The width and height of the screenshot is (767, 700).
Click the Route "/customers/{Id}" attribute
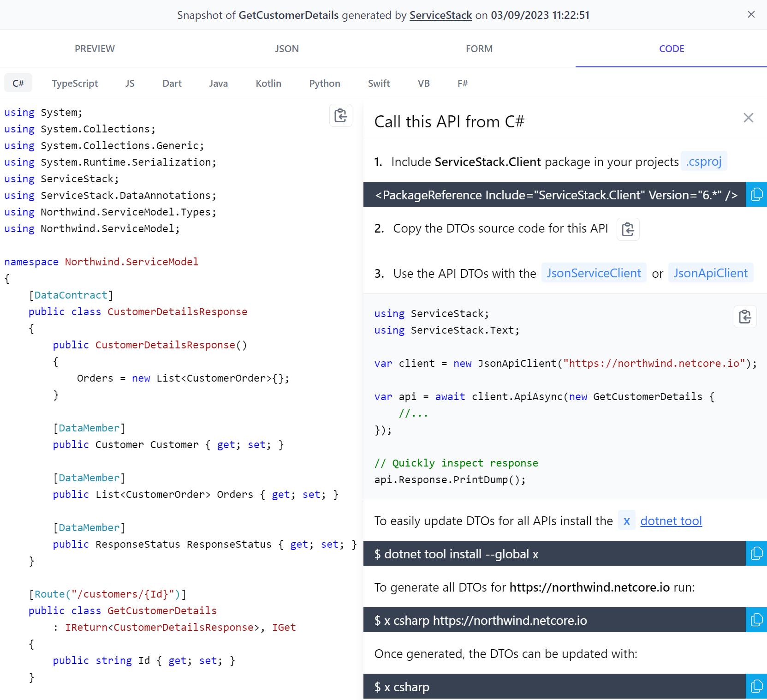[107, 594]
